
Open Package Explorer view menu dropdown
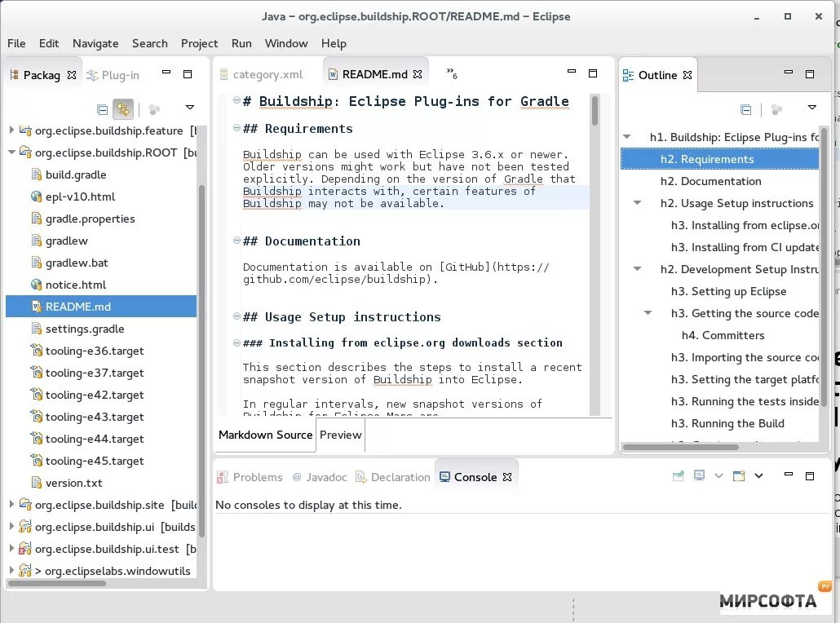[190, 107]
